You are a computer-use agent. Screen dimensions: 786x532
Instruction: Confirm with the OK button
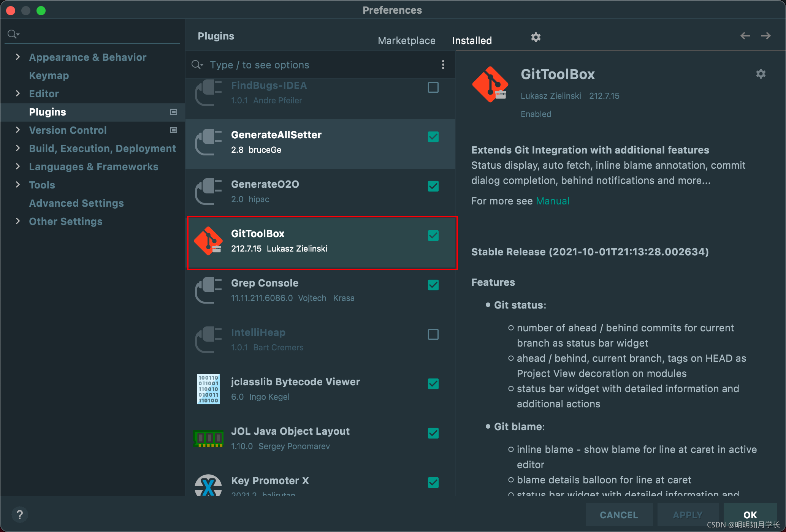point(750,515)
